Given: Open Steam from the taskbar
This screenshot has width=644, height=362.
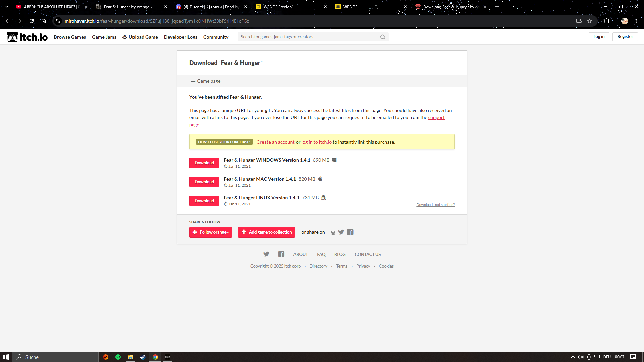Looking at the screenshot, I should click(143, 357).
